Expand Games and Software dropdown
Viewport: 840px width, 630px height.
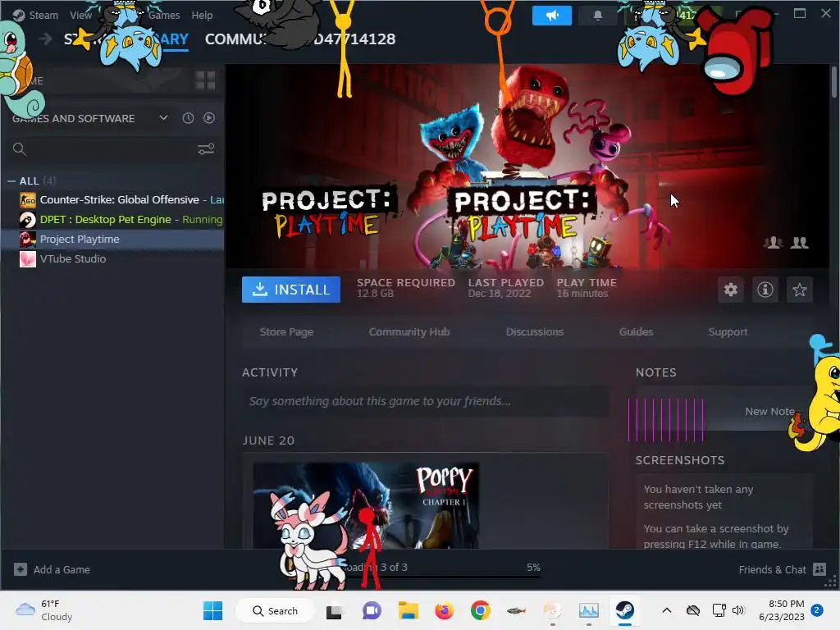[x=163, y=118]
